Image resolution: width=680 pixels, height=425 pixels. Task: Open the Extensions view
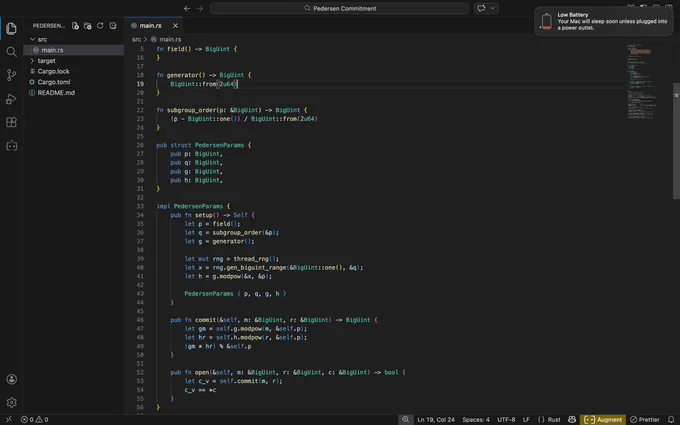pos(11,122)
